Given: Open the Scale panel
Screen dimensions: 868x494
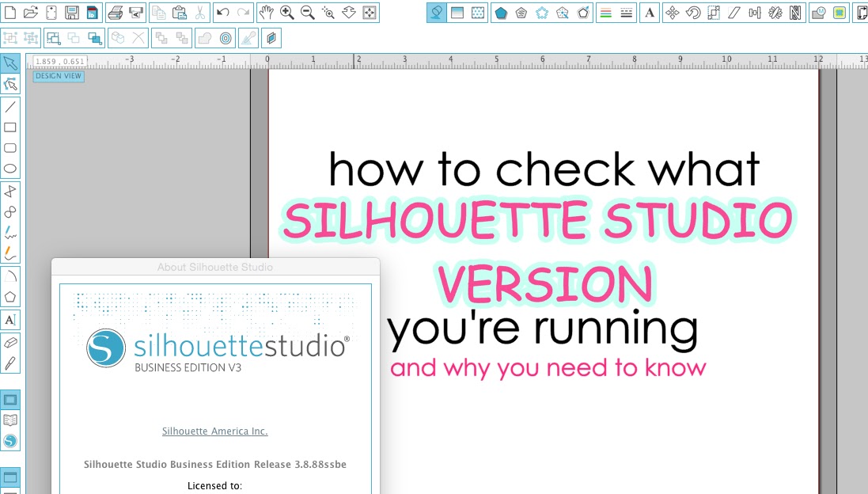Looking at the screenshot, I should (x=714, y=12).
